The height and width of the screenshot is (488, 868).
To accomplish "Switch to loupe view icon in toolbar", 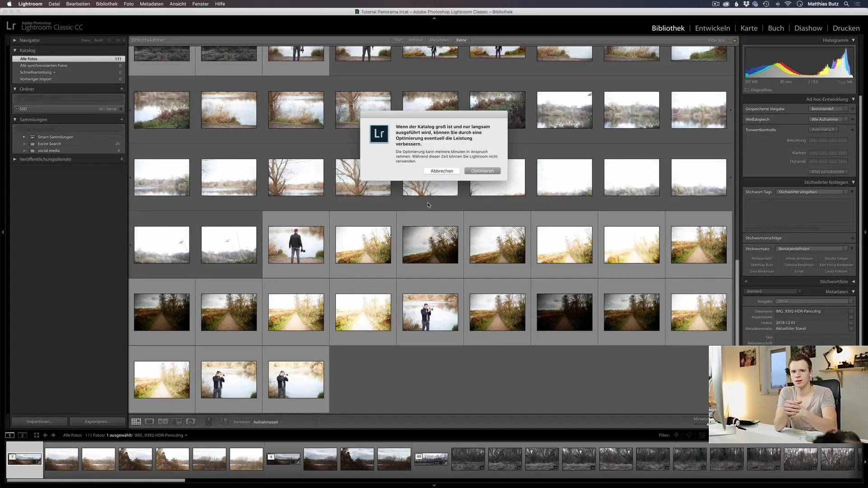I will click(150, 422).
